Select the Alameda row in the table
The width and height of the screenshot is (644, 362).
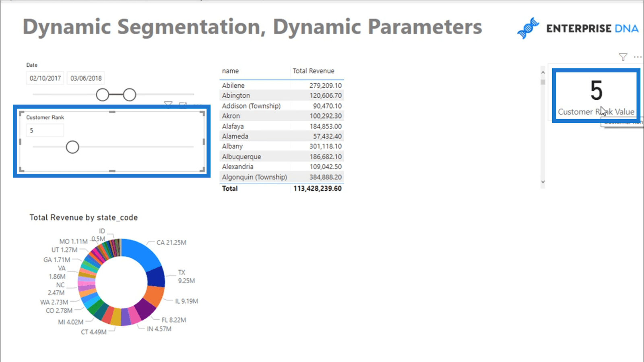point(282,136)
